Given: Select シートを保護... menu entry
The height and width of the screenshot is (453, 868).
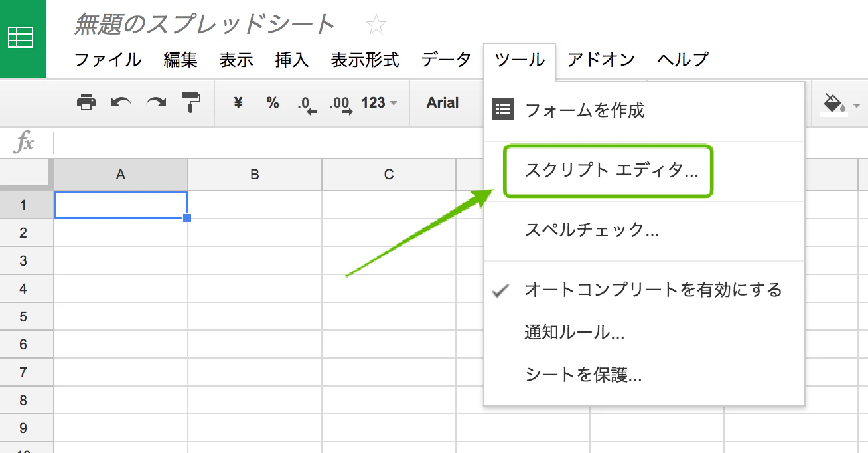Looking at the screenshot, I should [644, 375].
